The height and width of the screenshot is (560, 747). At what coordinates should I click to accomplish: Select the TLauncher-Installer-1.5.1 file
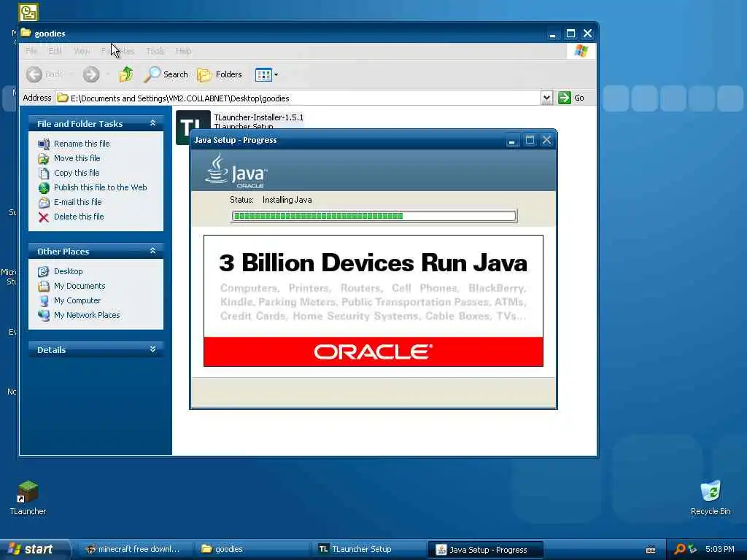tap(258, 117)
